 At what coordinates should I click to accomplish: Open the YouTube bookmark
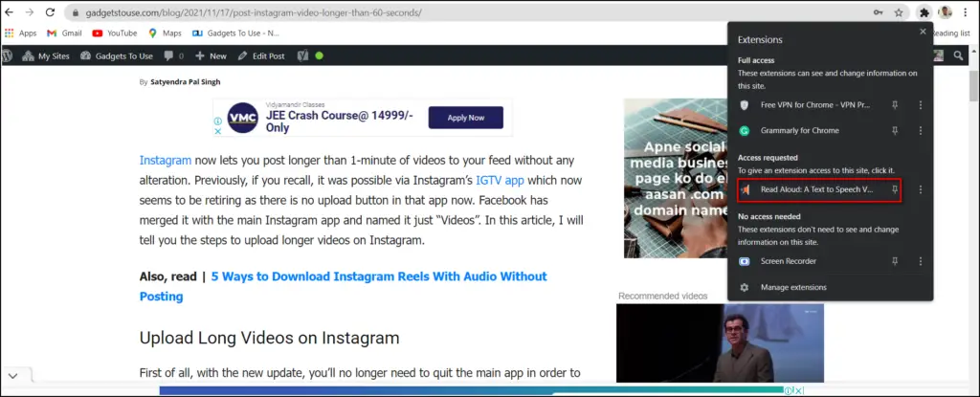tap(115, 33)
